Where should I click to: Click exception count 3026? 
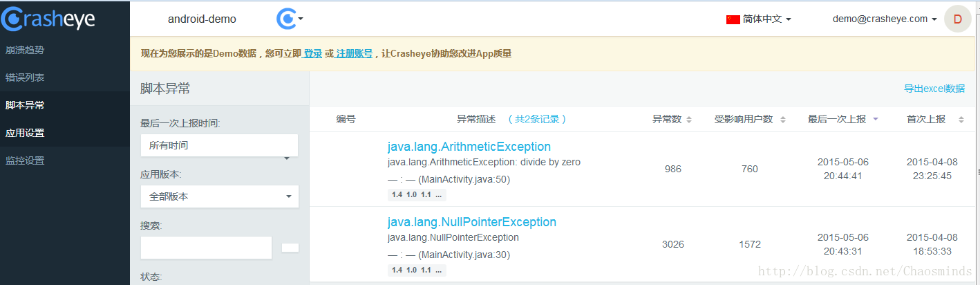[672, 244]
